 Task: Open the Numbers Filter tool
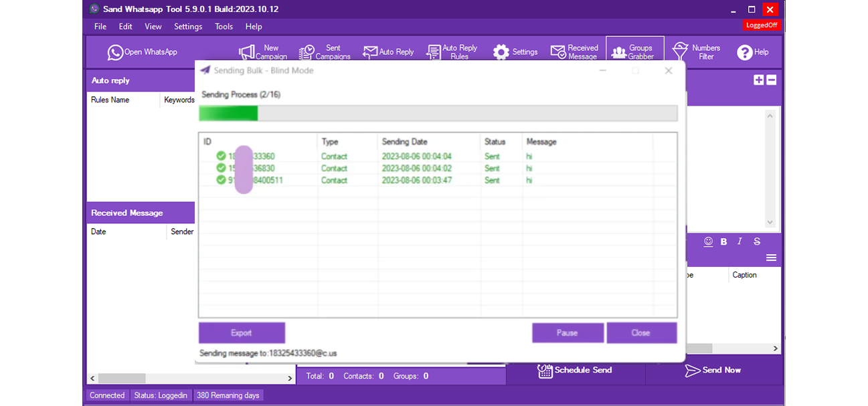tap(696, 52)
